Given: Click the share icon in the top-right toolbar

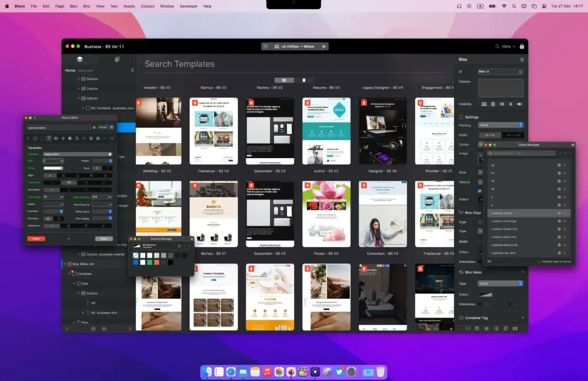Looking at the screenshot, I should point(522,47).
